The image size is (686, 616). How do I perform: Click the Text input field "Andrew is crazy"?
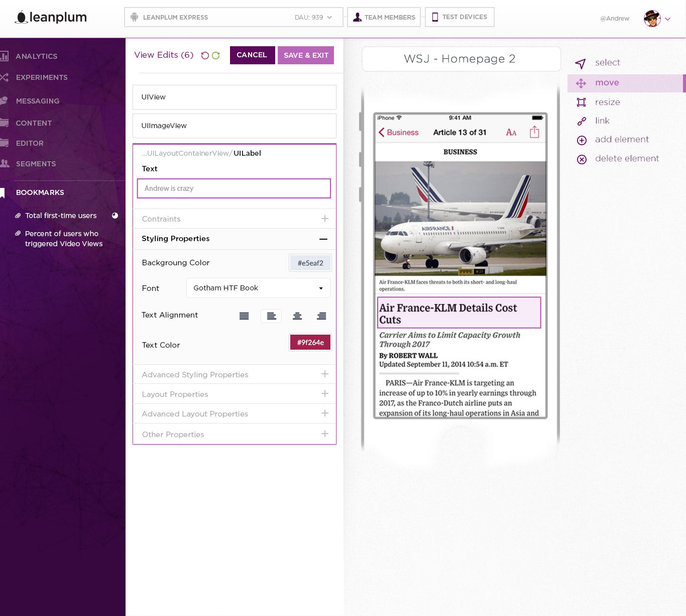click(x=234, y=188)
